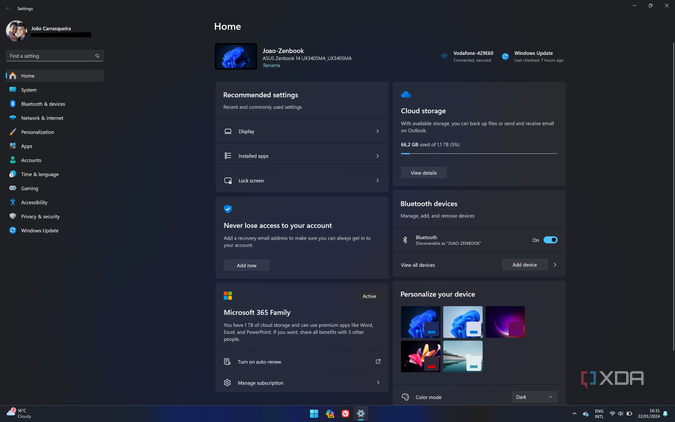
Task: Open the weather widget on taskbar
Action: [19, 413]
